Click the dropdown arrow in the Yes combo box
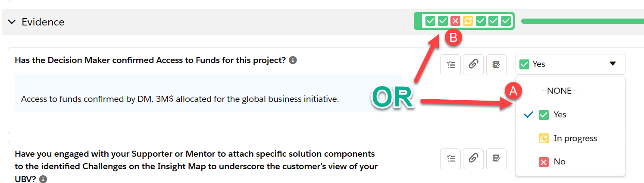644x183 pixels. (x=613, y=64)
